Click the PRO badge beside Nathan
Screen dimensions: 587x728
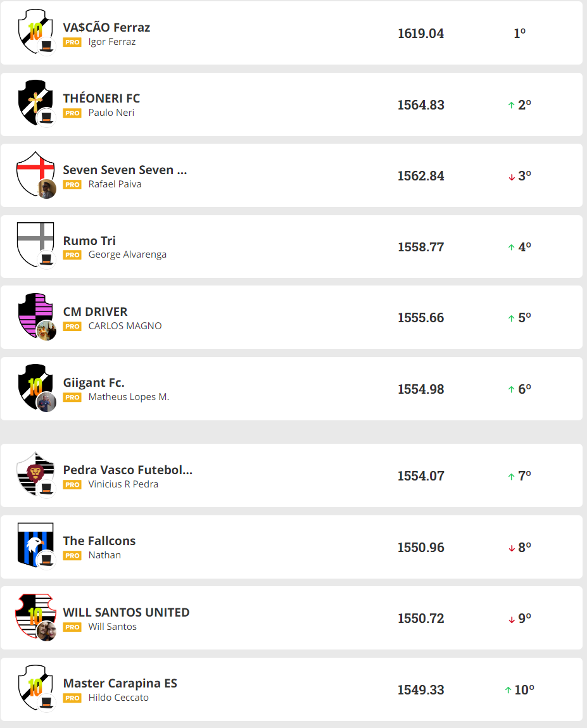(x=72, y=556)
